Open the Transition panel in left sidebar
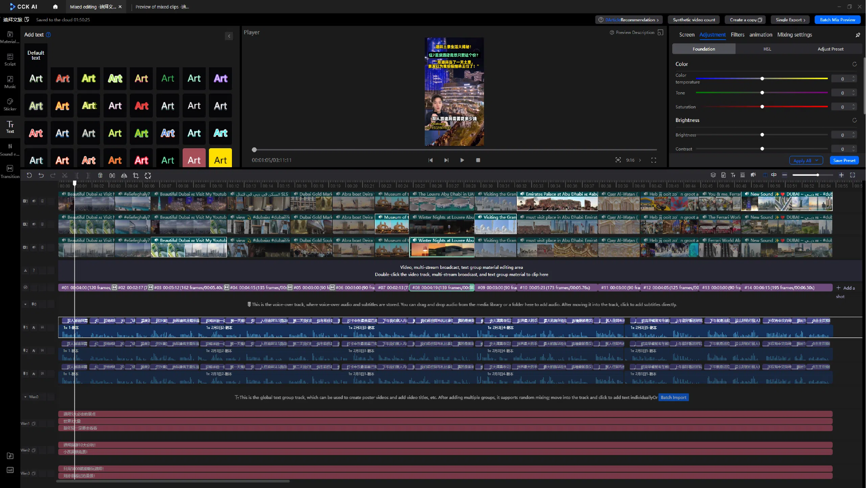The width and height of the screenshot is (868, 488). pyautogui.click(x=10, y=171)
